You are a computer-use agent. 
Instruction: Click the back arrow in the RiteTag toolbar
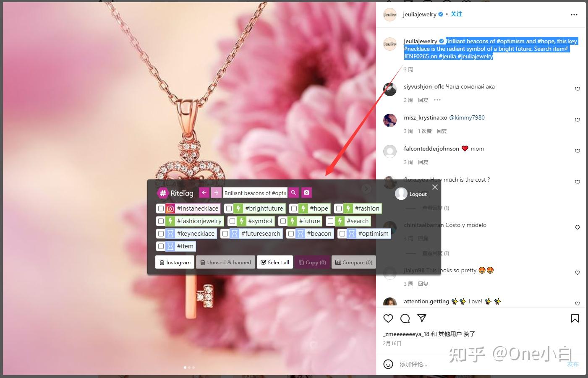[204, 193]
